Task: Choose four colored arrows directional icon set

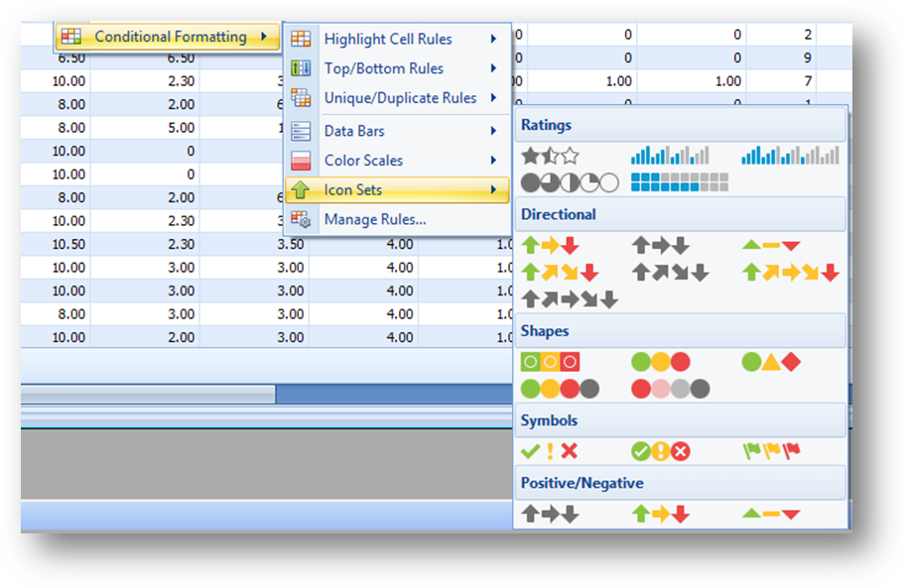Action: pyautogui.click(x=560, y=273)
